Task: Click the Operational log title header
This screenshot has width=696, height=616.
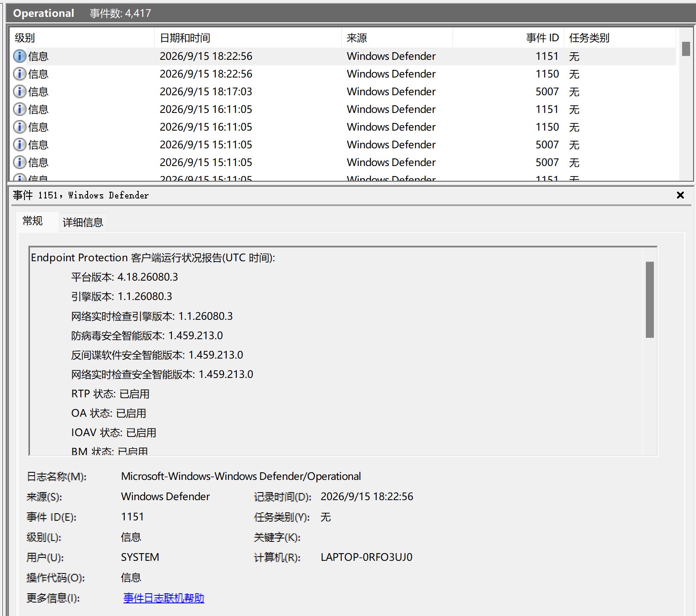Action: tap(43, 13)
